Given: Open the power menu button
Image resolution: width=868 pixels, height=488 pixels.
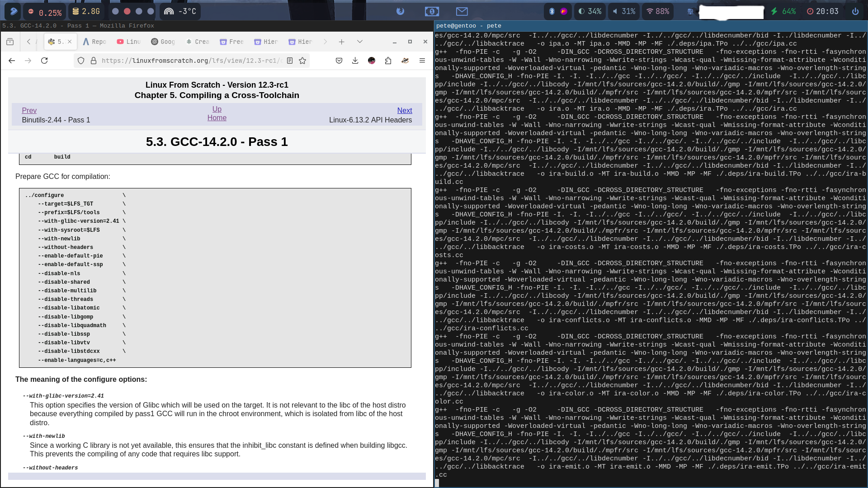Looking at the screenshot, I should click(x=855, y=11).
